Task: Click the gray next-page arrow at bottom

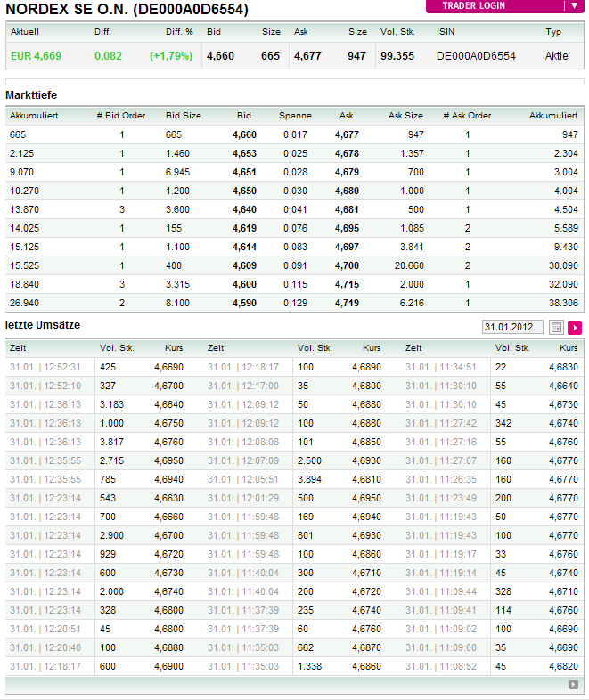Action: pyautogui.click(x=573, y=684)
